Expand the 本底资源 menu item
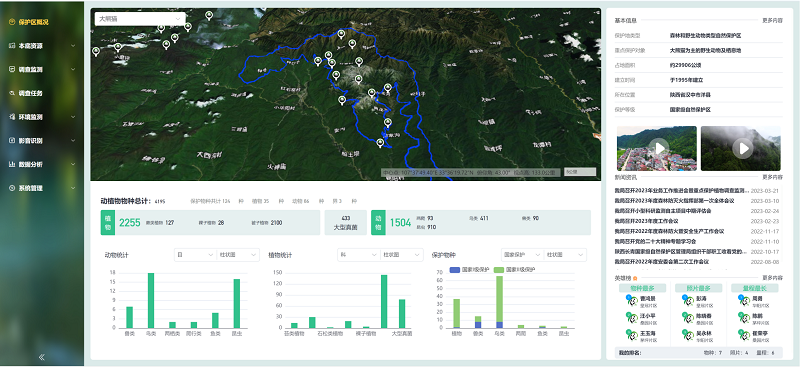The height and width of the screenshot is (367, 800). coord(42,46)
